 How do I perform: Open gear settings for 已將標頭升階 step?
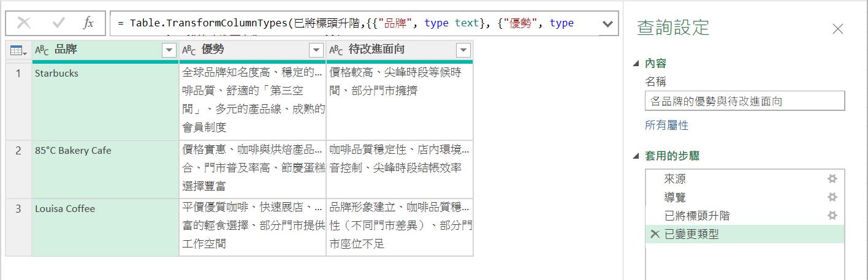pyautogui.click(x=832, y=216)
